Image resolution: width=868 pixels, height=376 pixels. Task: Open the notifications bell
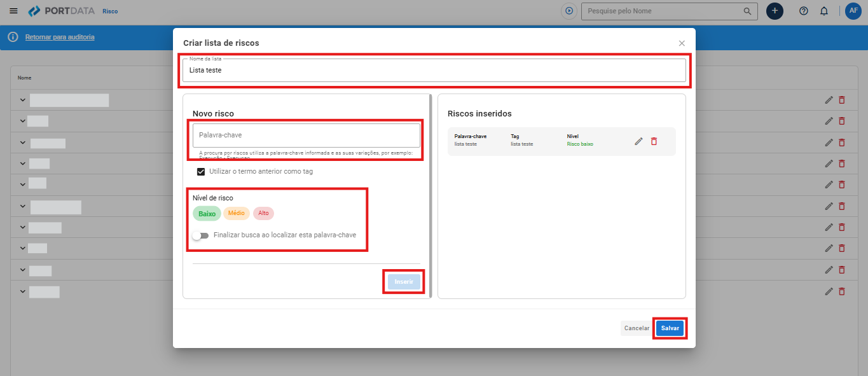coord(824,11)
